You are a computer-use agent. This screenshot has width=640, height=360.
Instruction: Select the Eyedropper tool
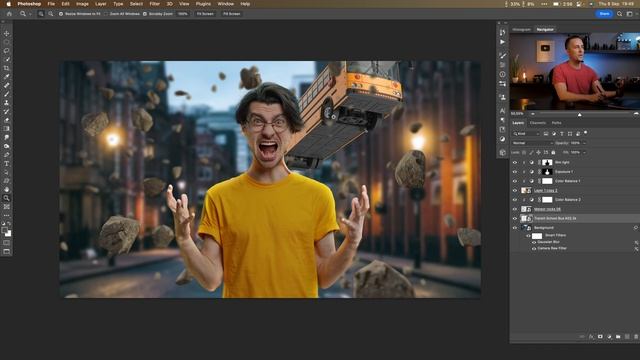coord(7,76)
